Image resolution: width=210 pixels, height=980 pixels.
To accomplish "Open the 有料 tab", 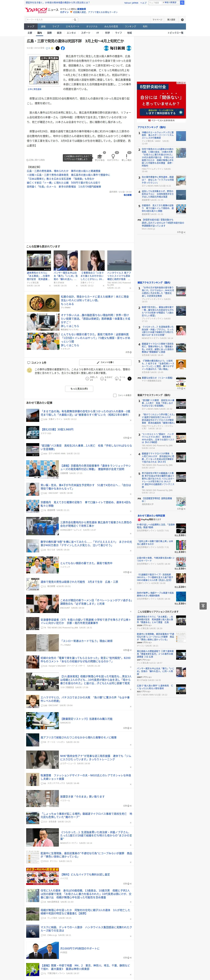I will point(145,26).
